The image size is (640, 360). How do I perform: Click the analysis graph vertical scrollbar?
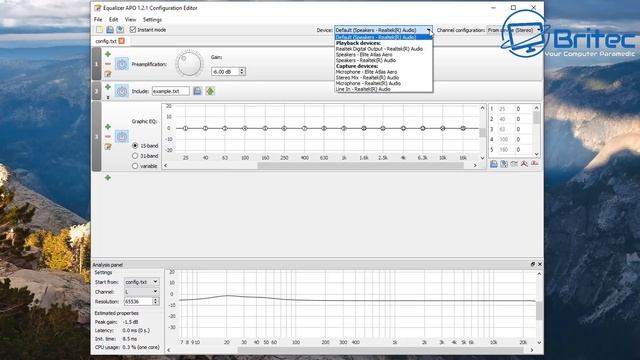coord(539,311)
